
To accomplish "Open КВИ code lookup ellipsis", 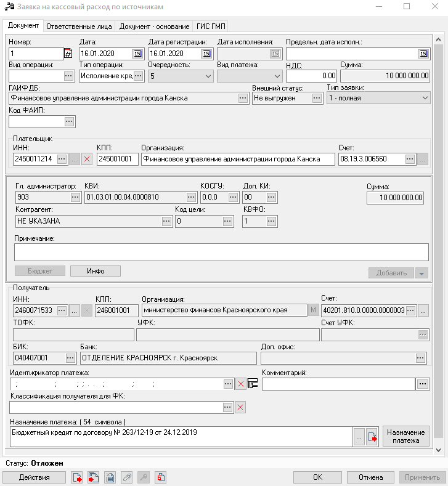I will [191, 197].
